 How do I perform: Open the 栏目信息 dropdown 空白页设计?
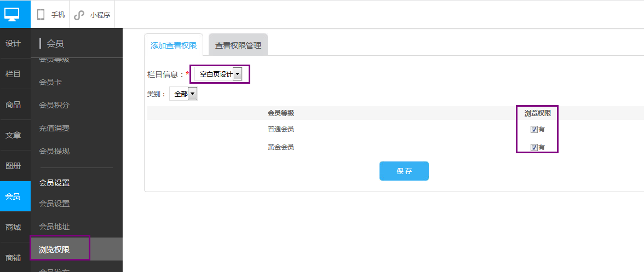tap(220, 74)
